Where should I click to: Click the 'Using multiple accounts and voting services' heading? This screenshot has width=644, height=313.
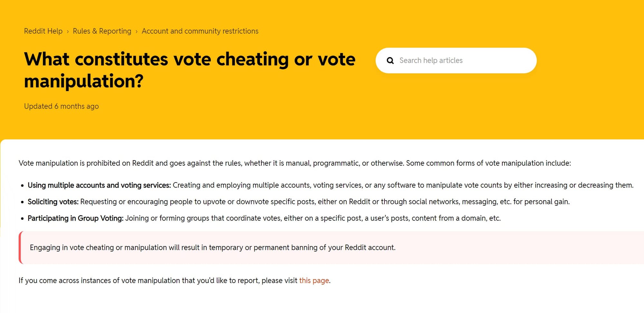click(99, 185)
